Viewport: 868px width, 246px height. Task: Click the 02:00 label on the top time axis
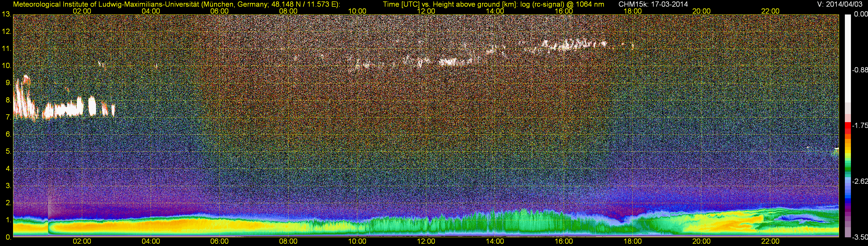[82, 11]
